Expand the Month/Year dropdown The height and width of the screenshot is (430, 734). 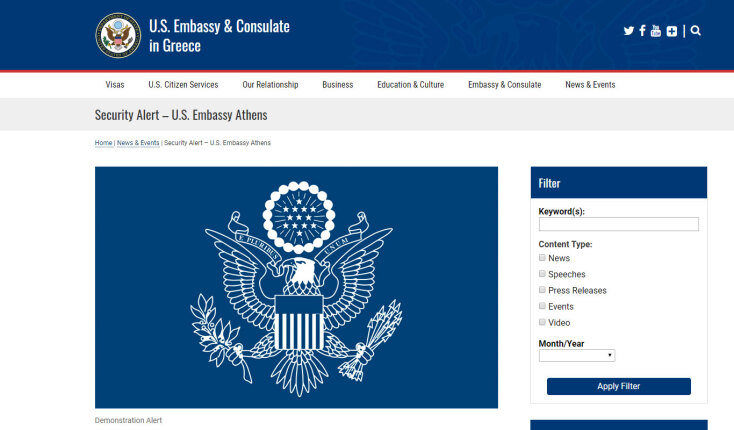(x=577, y=355)
